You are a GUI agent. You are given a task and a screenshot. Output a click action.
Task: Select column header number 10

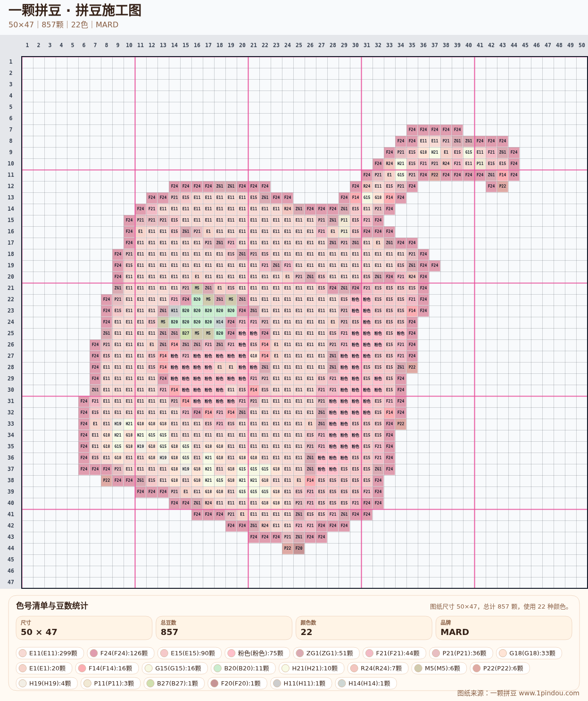tap(129, 45)
